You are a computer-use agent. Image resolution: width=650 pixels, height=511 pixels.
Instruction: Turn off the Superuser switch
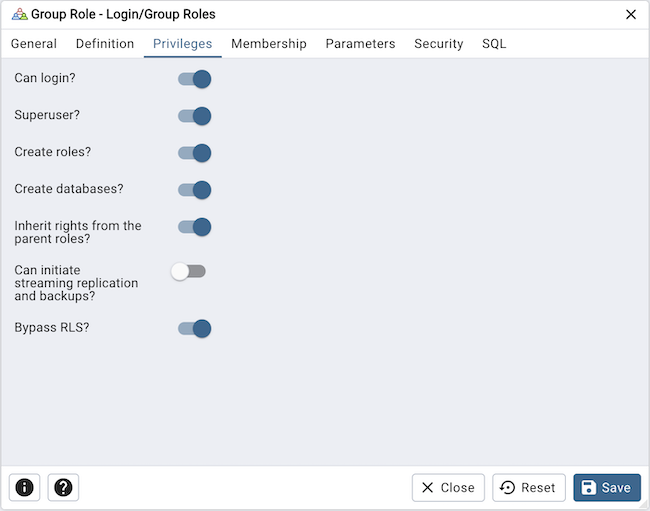tap(194, 116)
